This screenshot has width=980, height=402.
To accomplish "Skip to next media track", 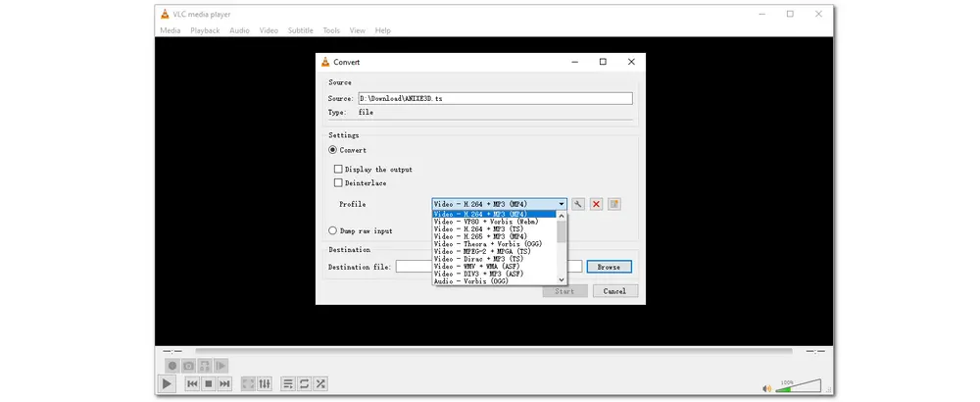I will [x=225, y=384].
